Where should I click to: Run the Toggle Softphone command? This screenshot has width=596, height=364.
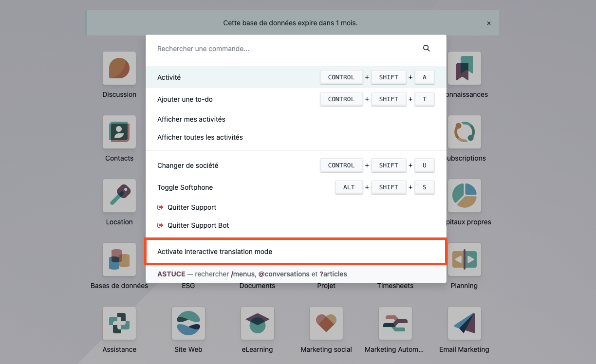point(296,187)
